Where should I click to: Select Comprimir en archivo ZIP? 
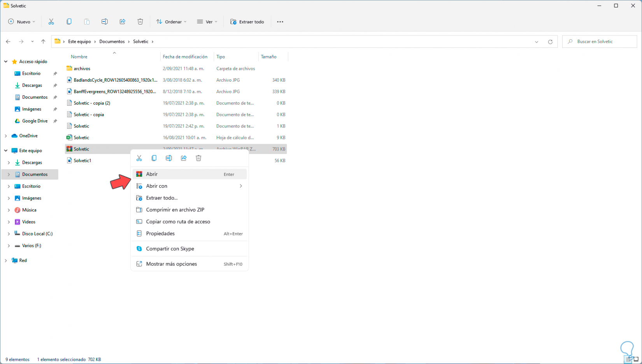189,210
